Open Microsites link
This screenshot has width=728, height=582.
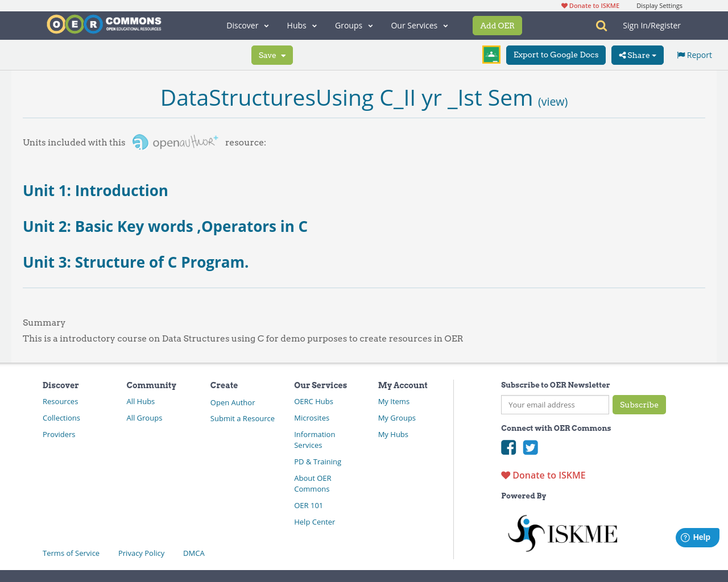pos(312,418)
